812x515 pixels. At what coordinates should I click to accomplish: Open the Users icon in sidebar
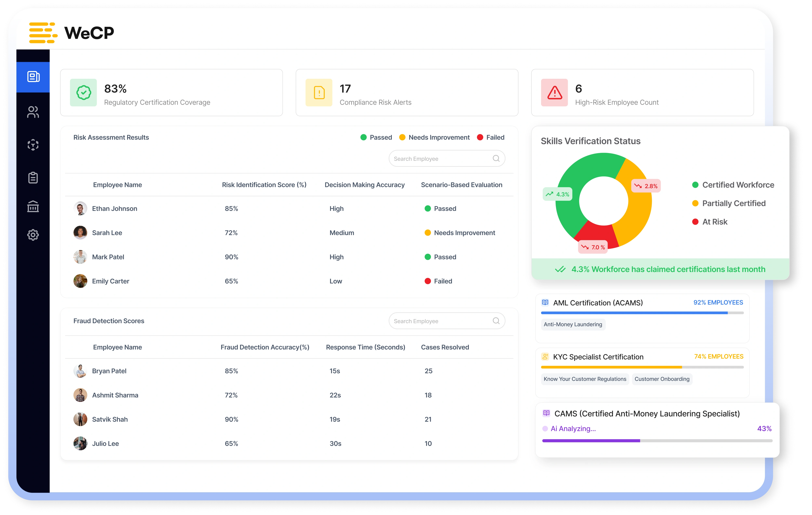[x=33, y=112]
